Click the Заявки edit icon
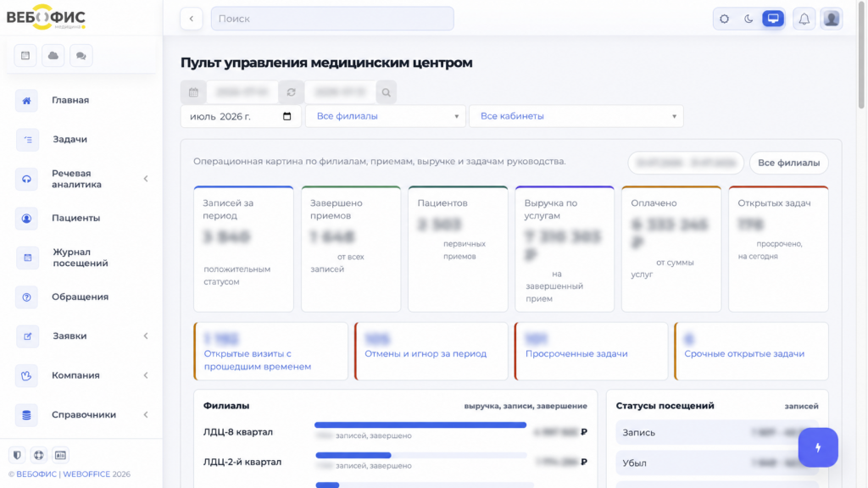This screenshot has height=488, width=868. pos(27,336)
